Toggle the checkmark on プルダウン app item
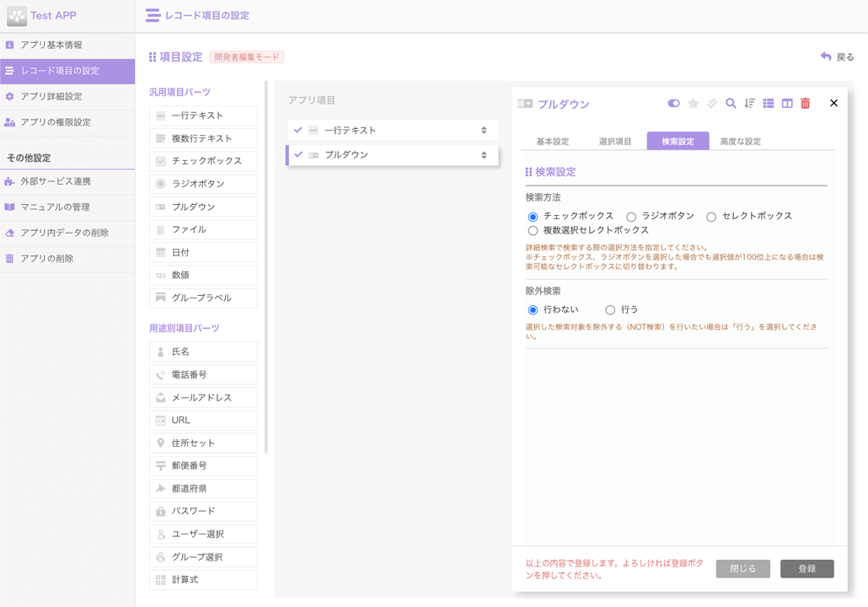868x607 pixels. click(x=297, y=154)
